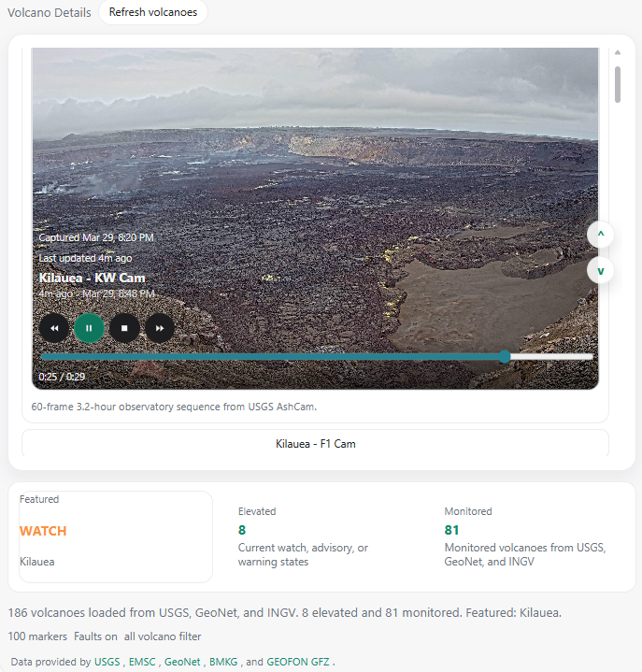This screenshot has width=642, height=672.
Task: Click the teal playback progress slider handle
Action: coord(505,357)
